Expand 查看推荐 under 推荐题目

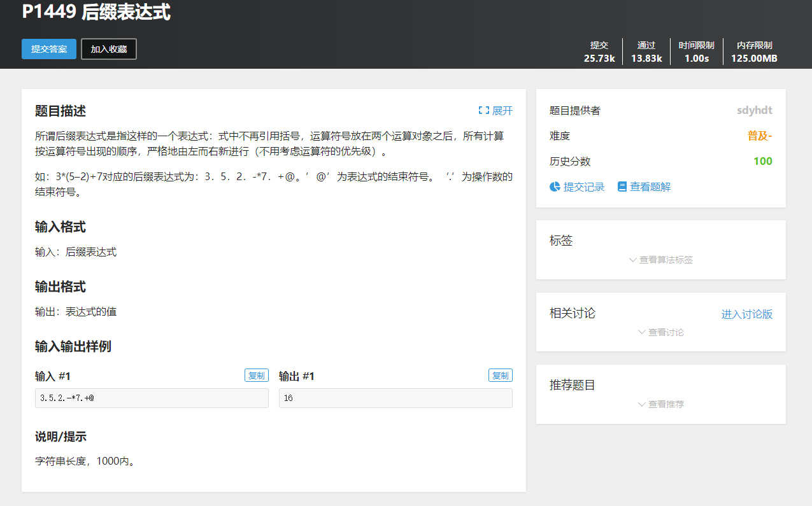click(x=660, y=404)
